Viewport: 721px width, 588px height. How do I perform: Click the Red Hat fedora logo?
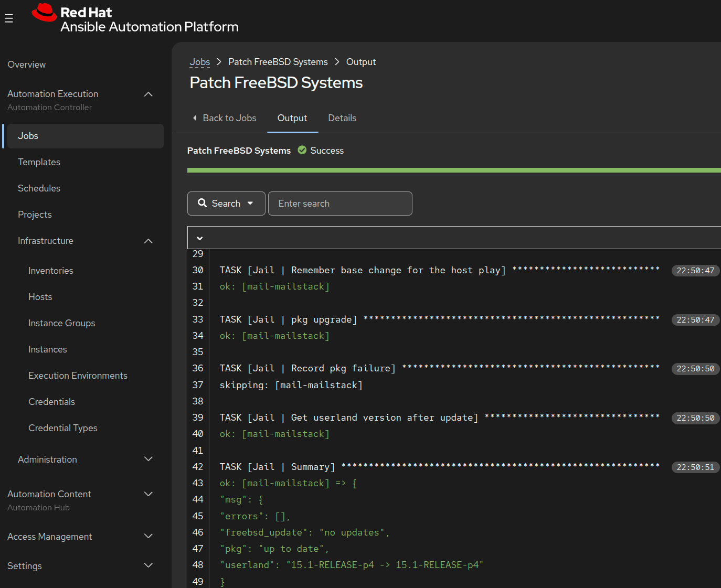tap(44, 13)
